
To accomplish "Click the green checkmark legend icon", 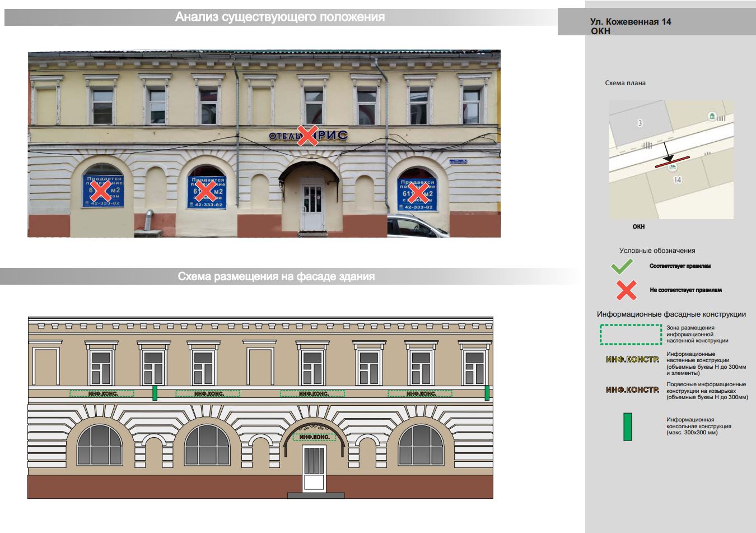I will (622, 266).
